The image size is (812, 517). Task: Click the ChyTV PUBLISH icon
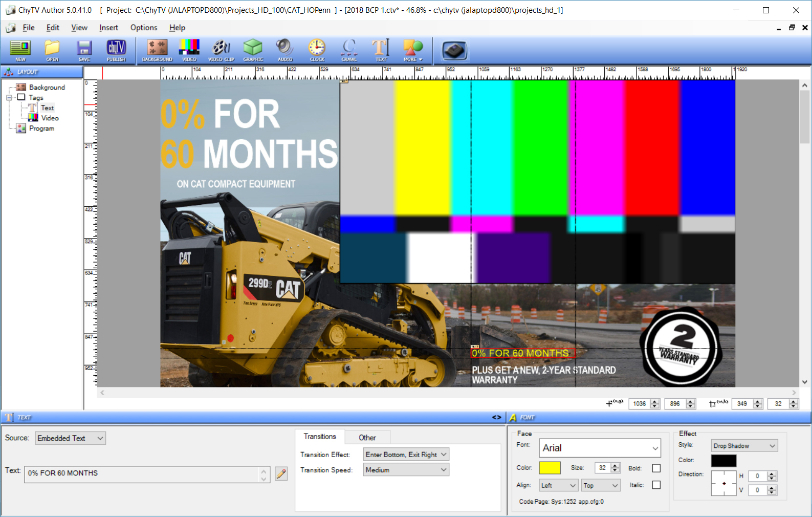tap(116, 50)
